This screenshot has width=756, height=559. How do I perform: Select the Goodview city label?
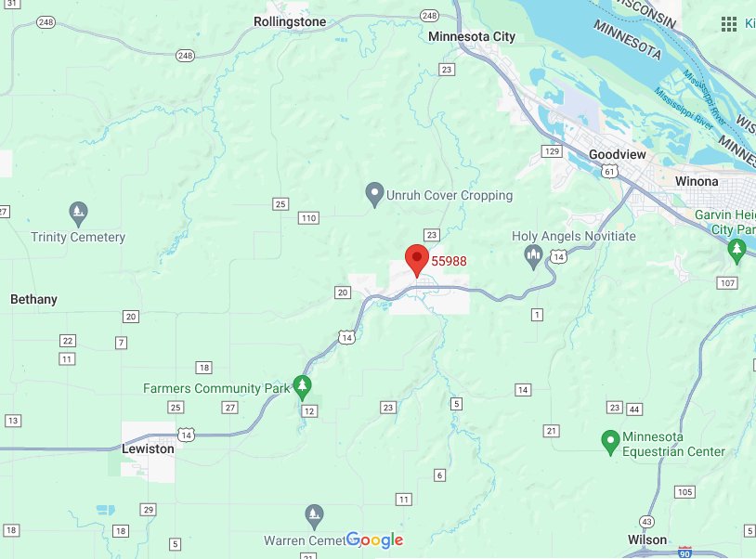point(617,155)
